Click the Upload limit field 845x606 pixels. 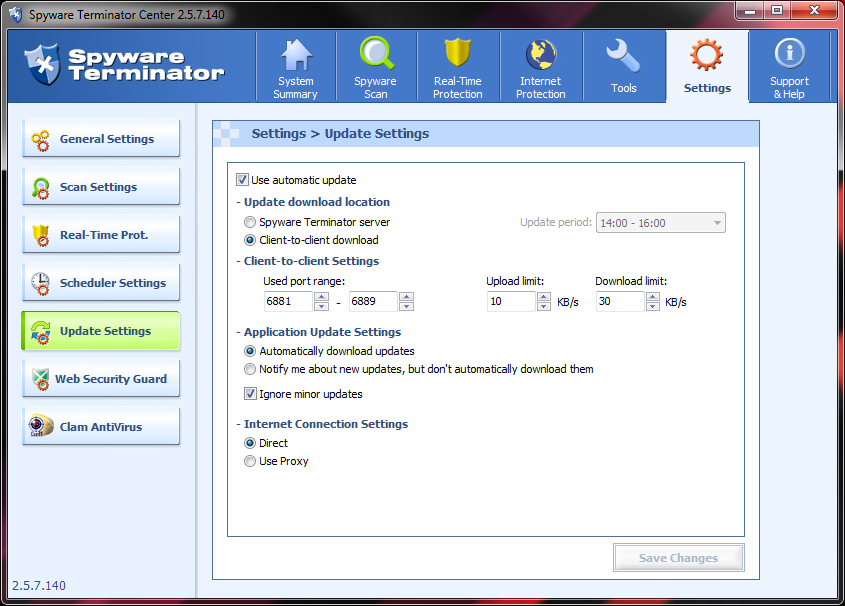[511, 301]
